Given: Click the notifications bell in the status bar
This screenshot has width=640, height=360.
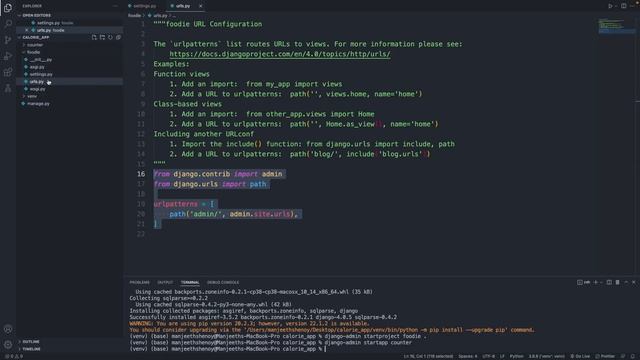Looking at the screenshot, I should point(633,356).
